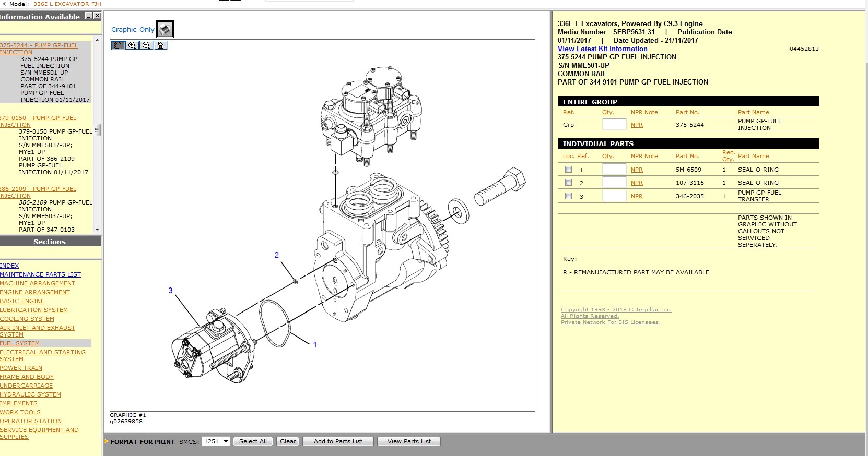Print graphic only using printer icon

(165, 29)
